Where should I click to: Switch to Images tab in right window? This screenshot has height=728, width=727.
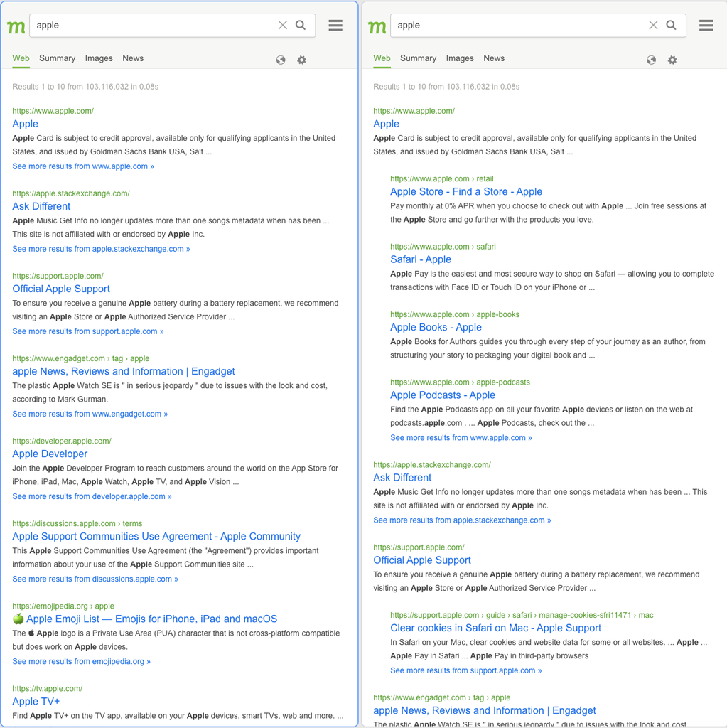point(460,58)
